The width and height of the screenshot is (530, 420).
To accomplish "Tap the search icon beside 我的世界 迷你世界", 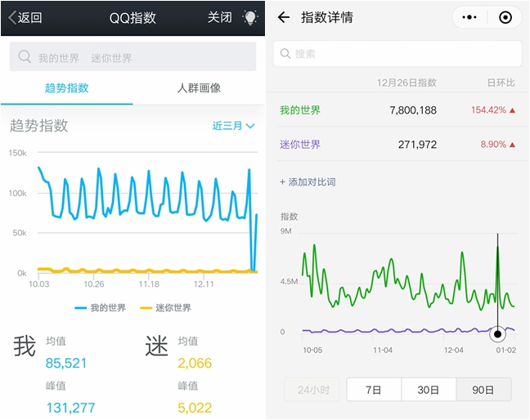I will [25, 57].
